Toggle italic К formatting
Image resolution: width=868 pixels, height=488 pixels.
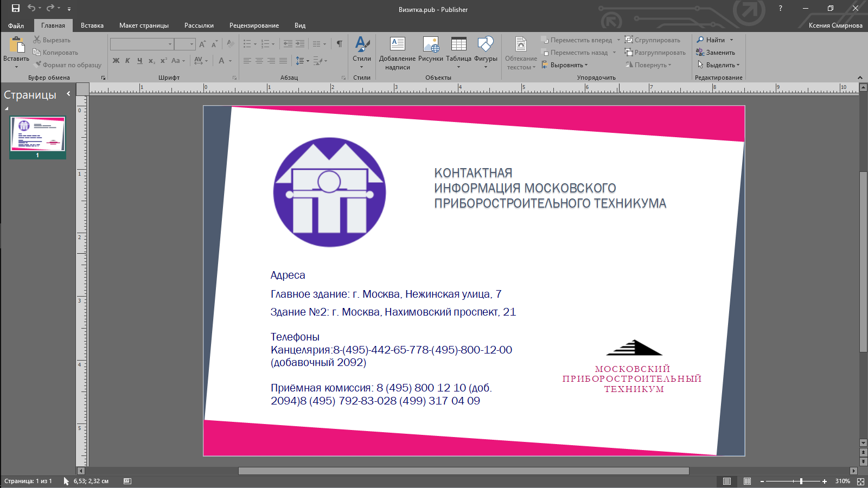pos(127,61)
